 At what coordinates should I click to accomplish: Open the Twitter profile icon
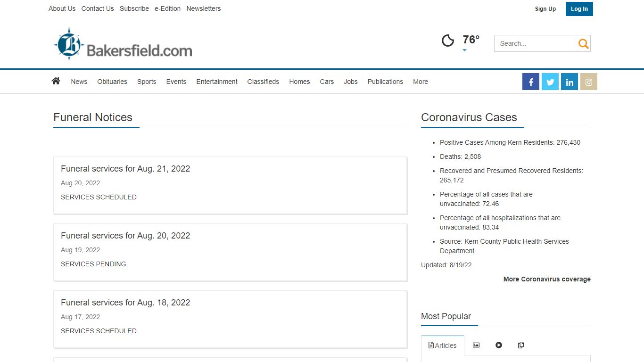(x=550, y=82)
